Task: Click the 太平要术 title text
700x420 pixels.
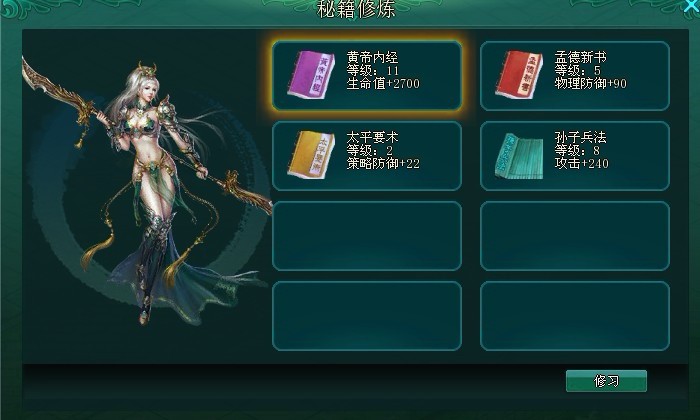Action: tap(372, 137)
